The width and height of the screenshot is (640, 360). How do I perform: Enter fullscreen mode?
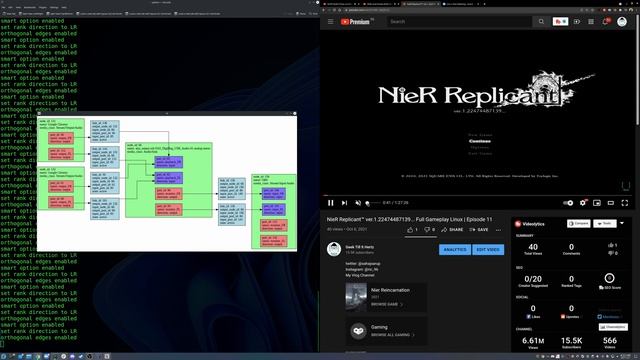click(624, 203)
